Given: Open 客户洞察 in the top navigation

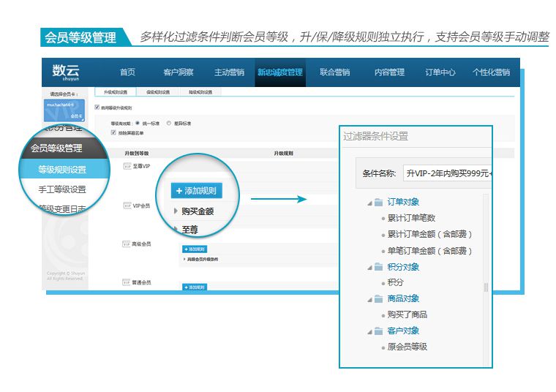Looking at the screenshot, I should [178, 72].
